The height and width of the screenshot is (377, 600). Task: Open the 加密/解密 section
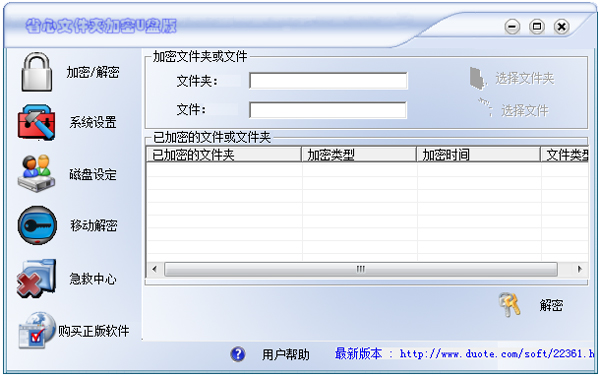pos(93,72)
